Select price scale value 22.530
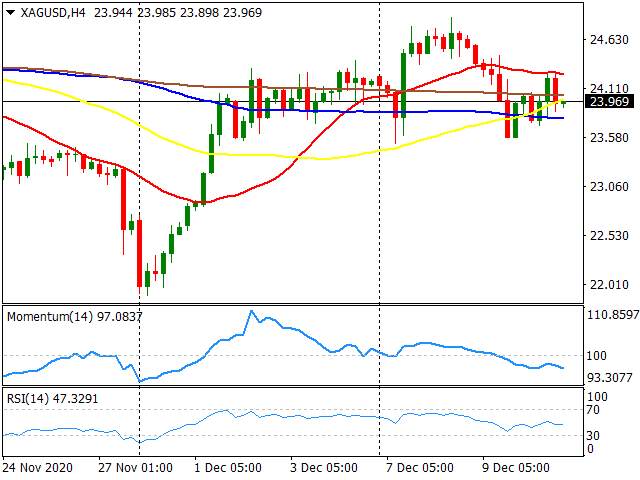The image size is (640, 480). point(609,236)
